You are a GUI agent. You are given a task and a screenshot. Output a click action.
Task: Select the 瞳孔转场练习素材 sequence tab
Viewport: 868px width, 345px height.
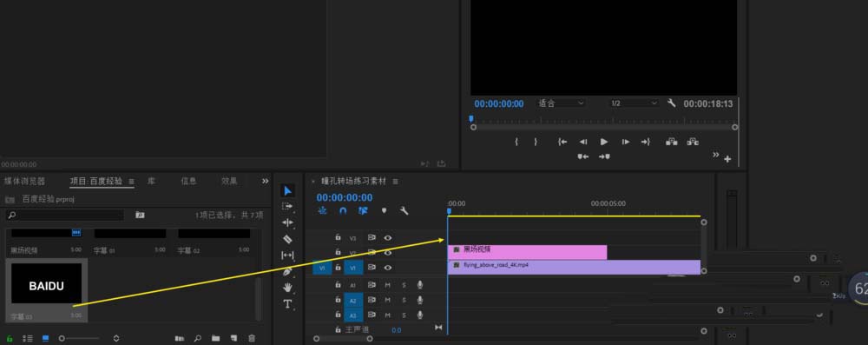354,182
